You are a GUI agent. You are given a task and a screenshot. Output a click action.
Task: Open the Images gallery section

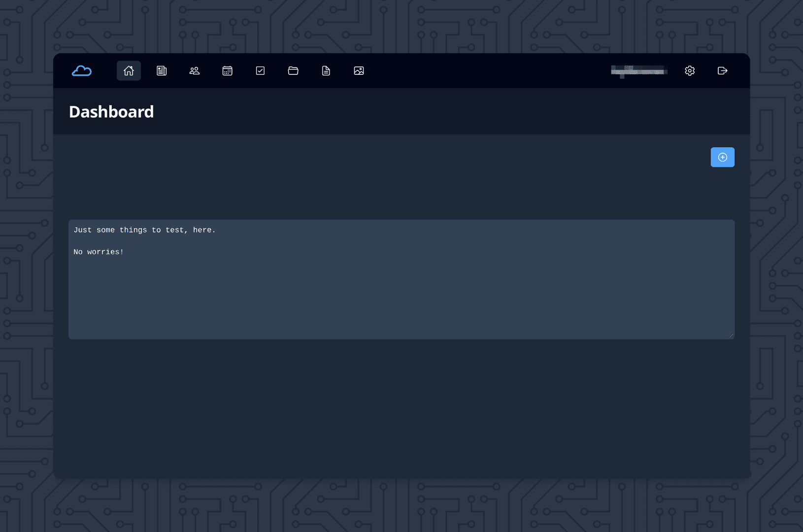coord(359,70)
